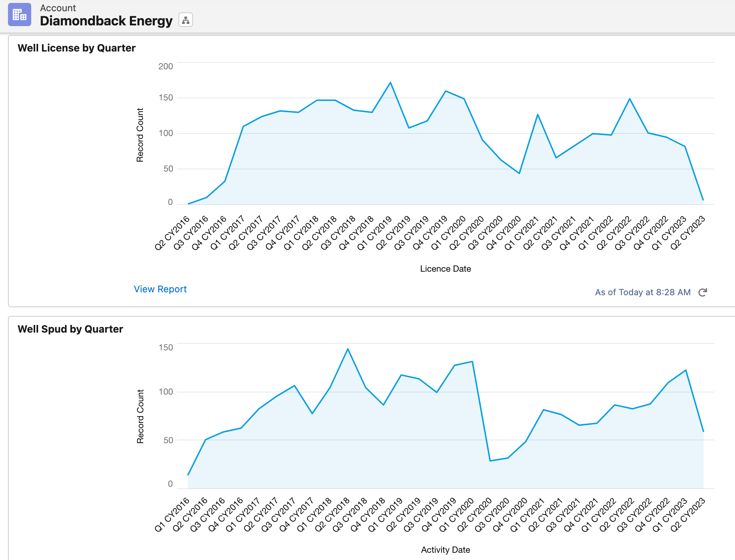This screenshot has width=735, height=560.
Task: Click the Account building icon
Action: pyautogui.click(x=20, y=15)
